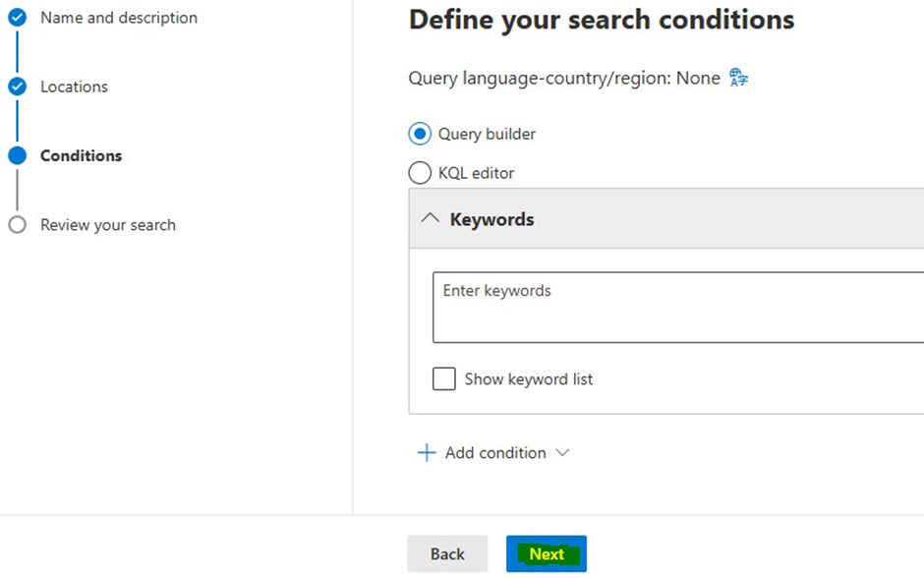Focus the Enter keywords text box
The width and height of the screenshot is (924, 578).
[x=678, y=308]
